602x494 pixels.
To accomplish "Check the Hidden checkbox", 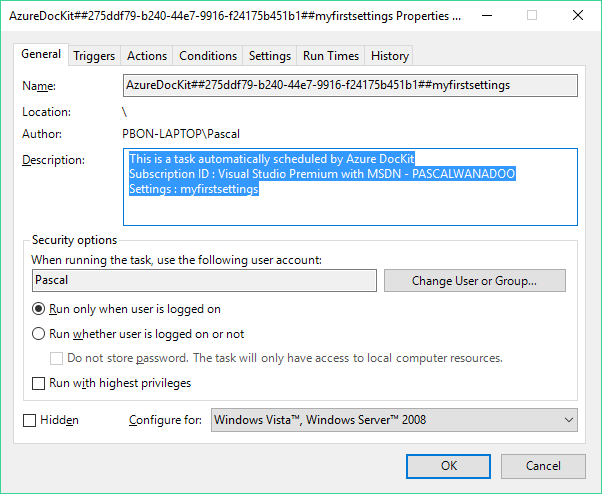I will click(x=30, y=420).
